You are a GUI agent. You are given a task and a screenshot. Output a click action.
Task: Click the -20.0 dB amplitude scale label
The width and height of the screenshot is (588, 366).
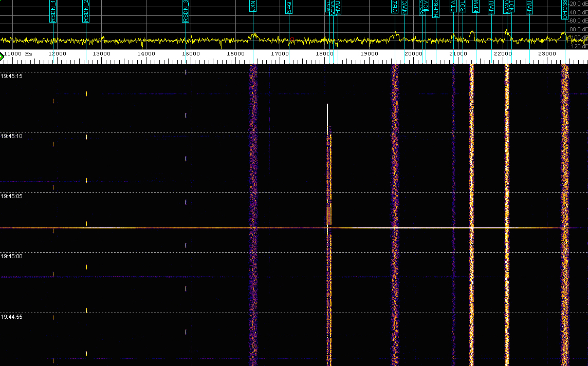[579, 4]
